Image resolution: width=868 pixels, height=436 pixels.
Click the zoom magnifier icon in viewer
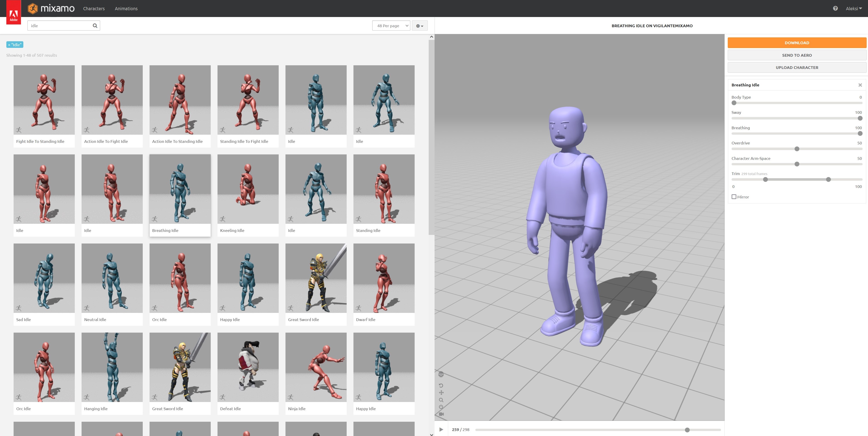coord(441,400)
